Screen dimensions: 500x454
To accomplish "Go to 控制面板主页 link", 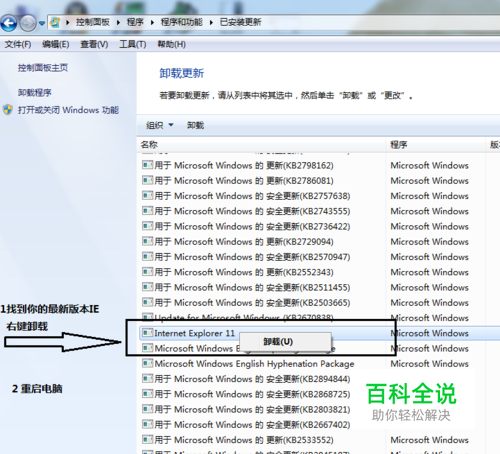I will pos(43,68).
